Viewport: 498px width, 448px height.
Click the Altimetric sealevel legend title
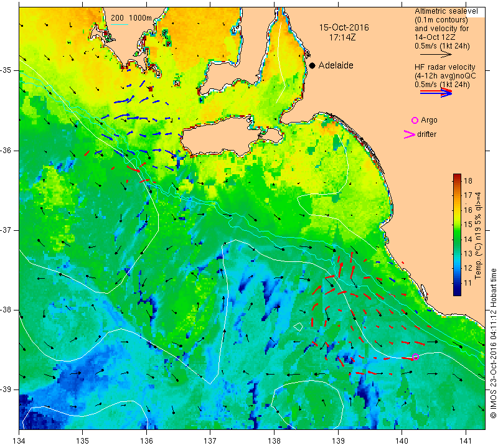446,11
